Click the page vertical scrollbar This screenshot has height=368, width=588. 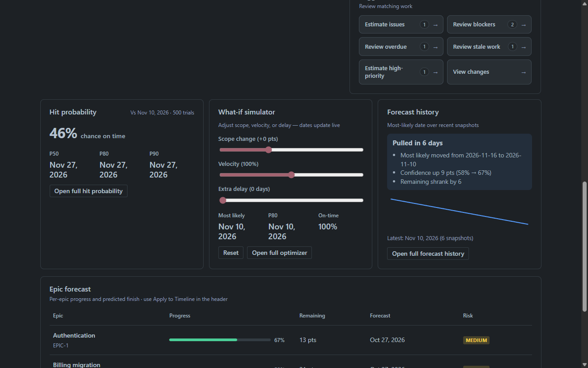click(x=584, y=246)
